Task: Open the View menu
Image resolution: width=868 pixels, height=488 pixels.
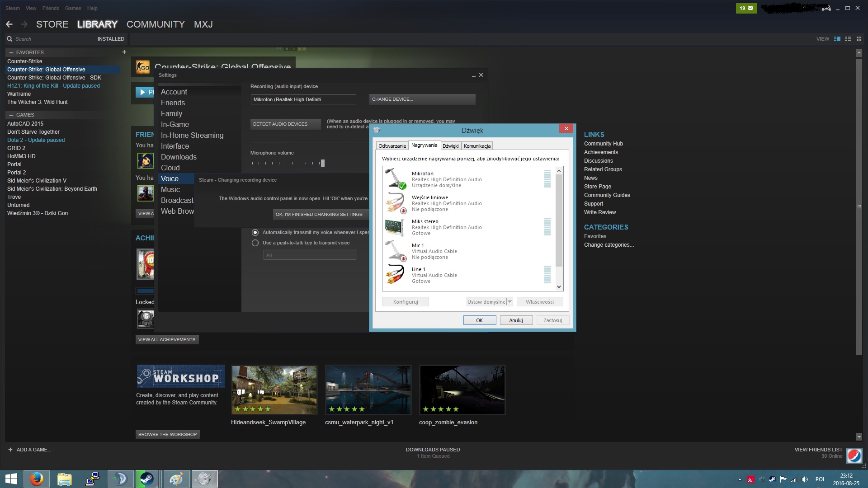Action: click(31, 8)
